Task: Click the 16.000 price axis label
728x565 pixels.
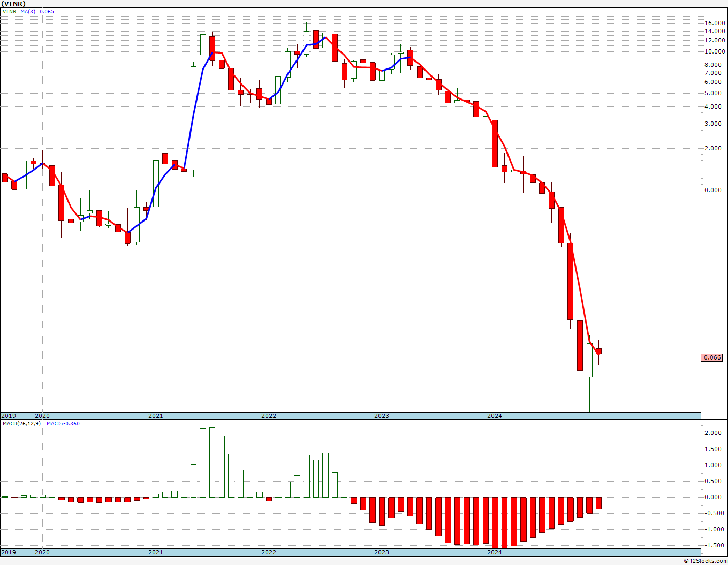Action: (715, 23)
